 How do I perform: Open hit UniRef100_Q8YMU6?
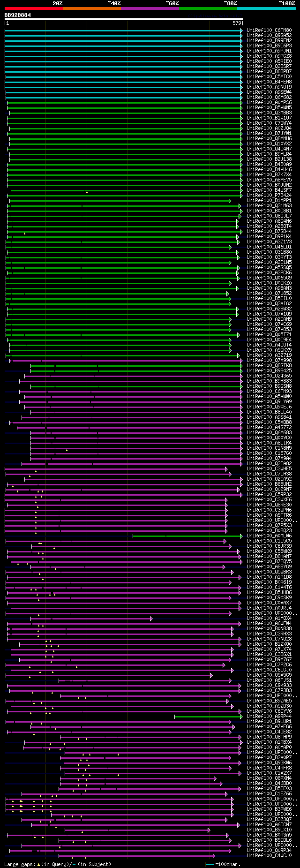tap(269, 139)
